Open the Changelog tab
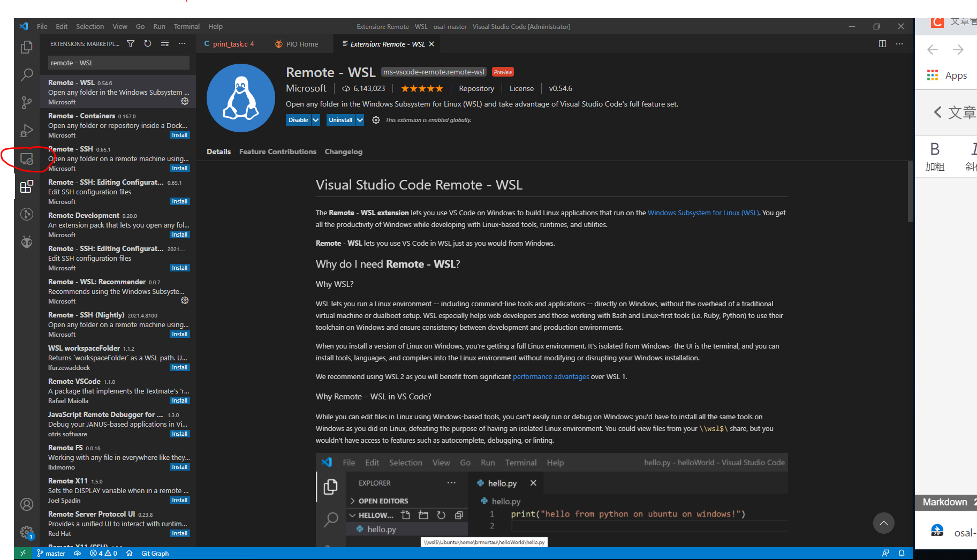The width and height of the screenshot is (977, 560). pyautogui.click(x=344, y=152)
